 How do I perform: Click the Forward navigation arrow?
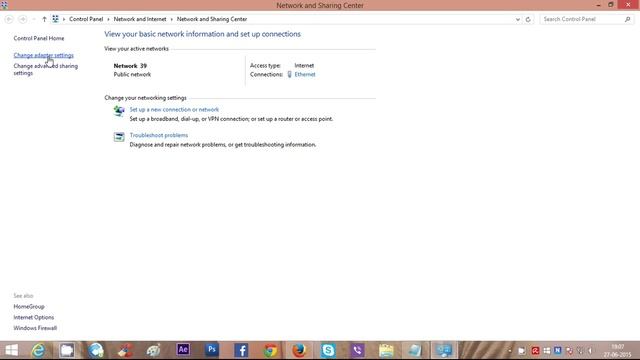[23, 19]
